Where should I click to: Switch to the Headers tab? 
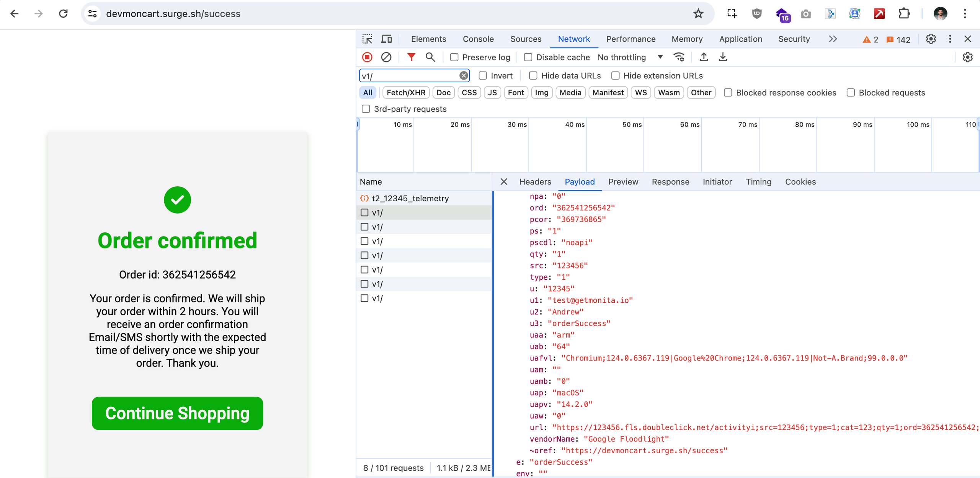(x=535, y=182)
